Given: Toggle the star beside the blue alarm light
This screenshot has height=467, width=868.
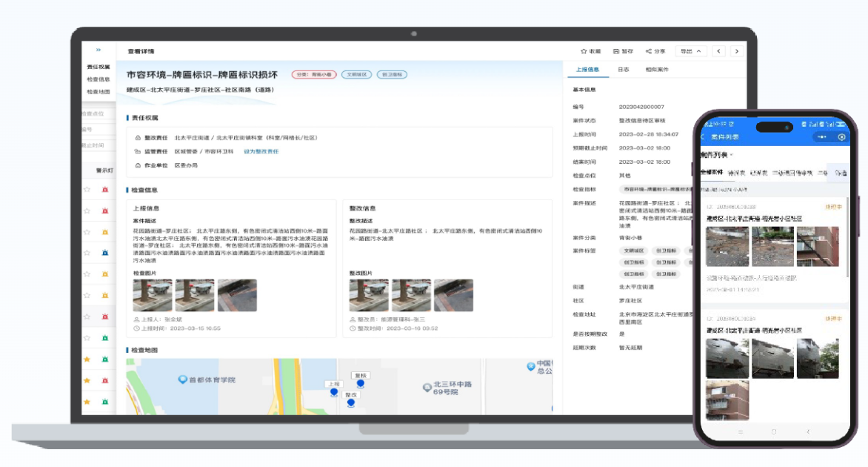Looking at the screenshot, I should (x=87, y=253).
